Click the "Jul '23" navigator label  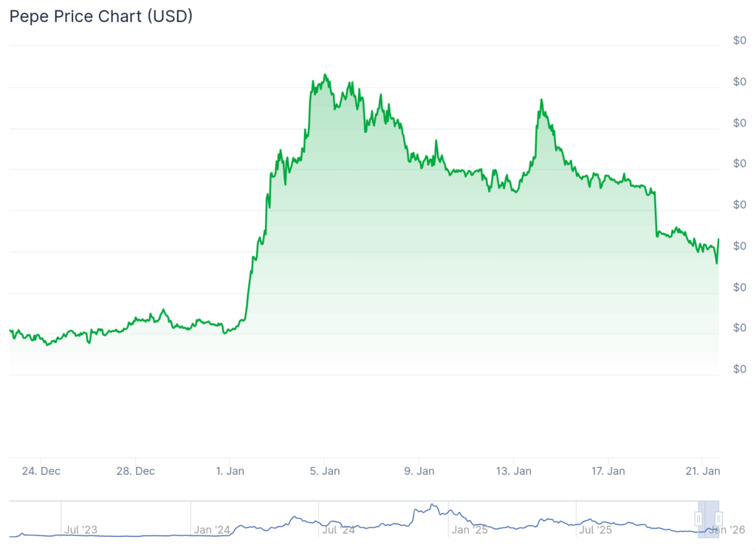click(81, 530)
